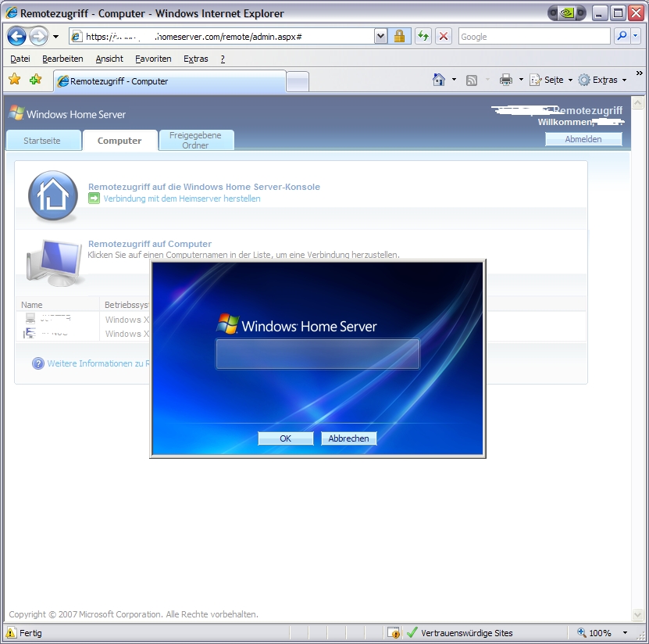Image resolution: width=649 pixels, height=644 pixels.
Task: Cancel the dialog with Abbrechen
Action: (x=348, y=438)
